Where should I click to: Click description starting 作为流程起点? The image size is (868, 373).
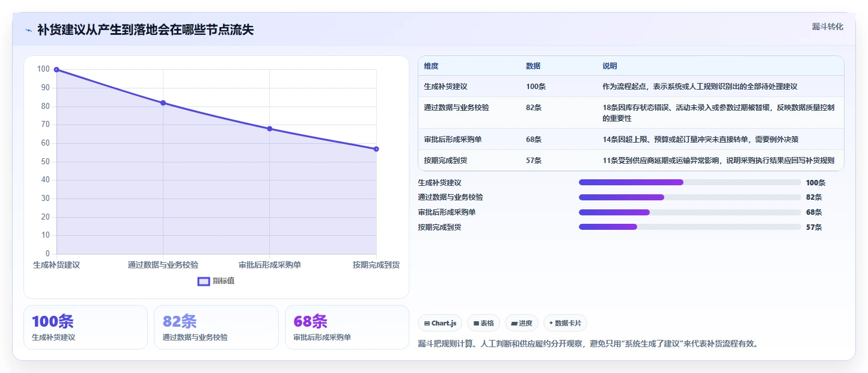pos(700,87)
